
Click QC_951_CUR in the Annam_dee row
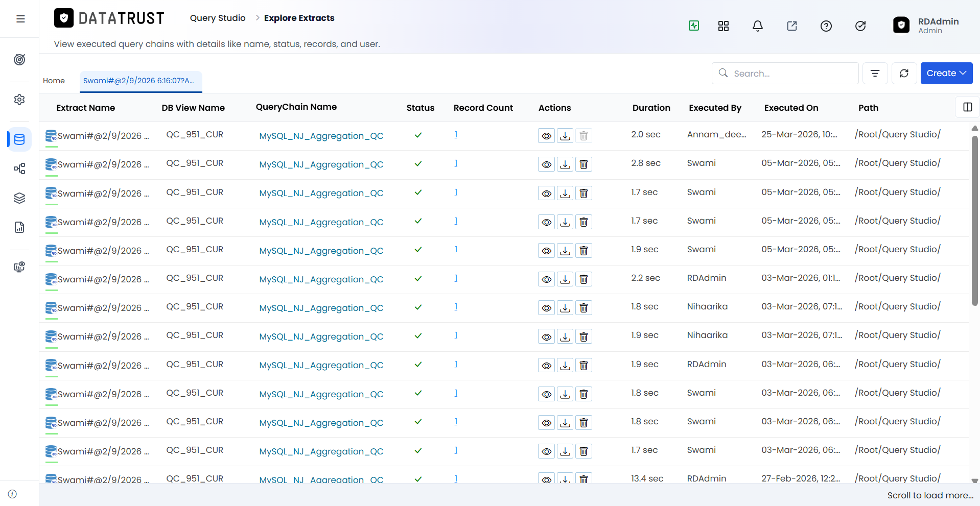[195, 134]
